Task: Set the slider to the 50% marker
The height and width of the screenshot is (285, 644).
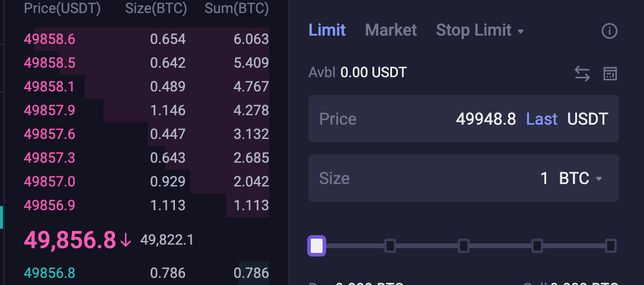Action: point(464,246)
